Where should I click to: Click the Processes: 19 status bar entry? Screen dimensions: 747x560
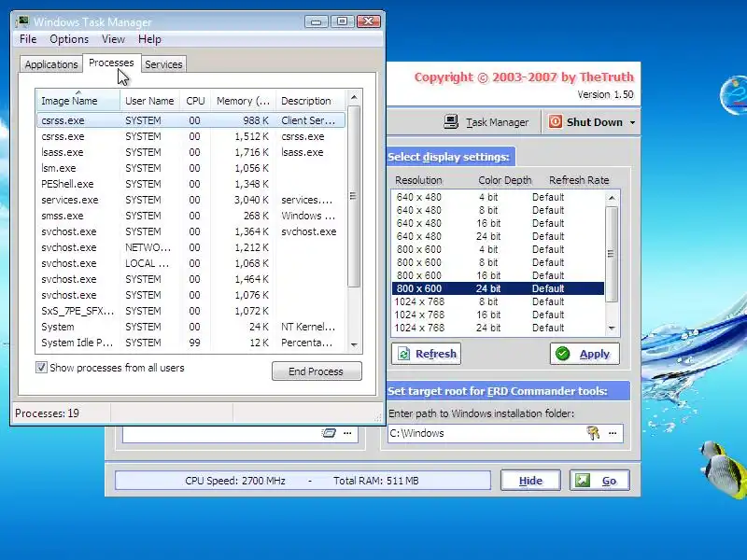pos(48,413)
